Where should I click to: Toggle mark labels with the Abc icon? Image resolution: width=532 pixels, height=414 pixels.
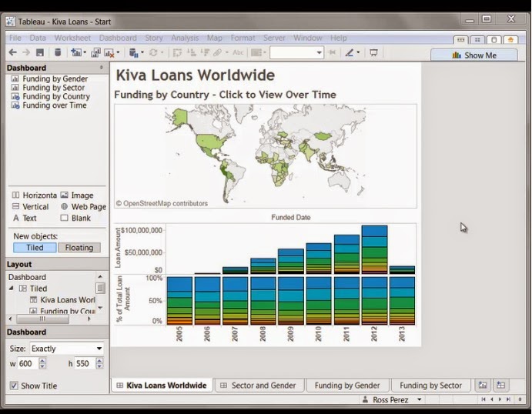[238, 52]
